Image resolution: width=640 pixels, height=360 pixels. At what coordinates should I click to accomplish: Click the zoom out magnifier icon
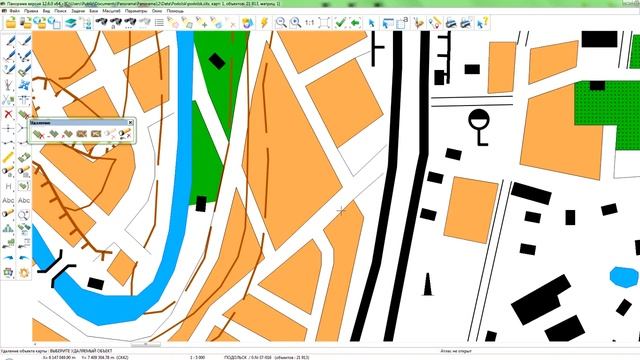280,23
